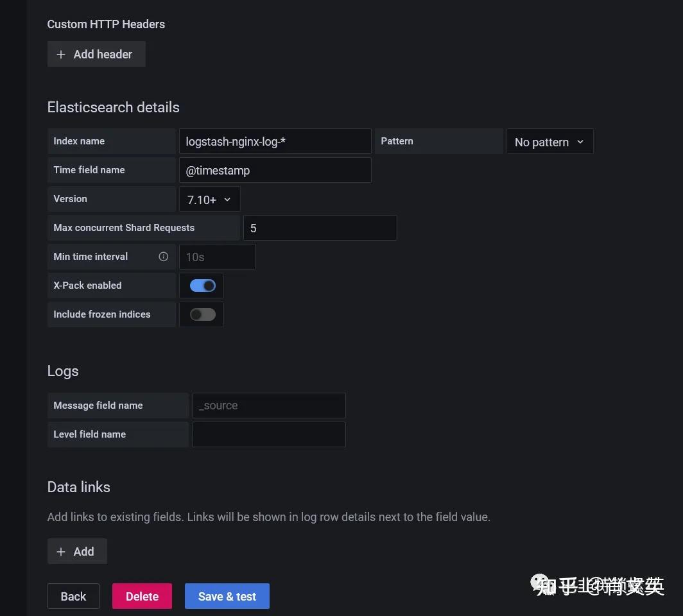The height and width of the screenshot is (616, 683).
Task: Open the Version dropdown showing 7.10+
Action: [x=209, y=199]
